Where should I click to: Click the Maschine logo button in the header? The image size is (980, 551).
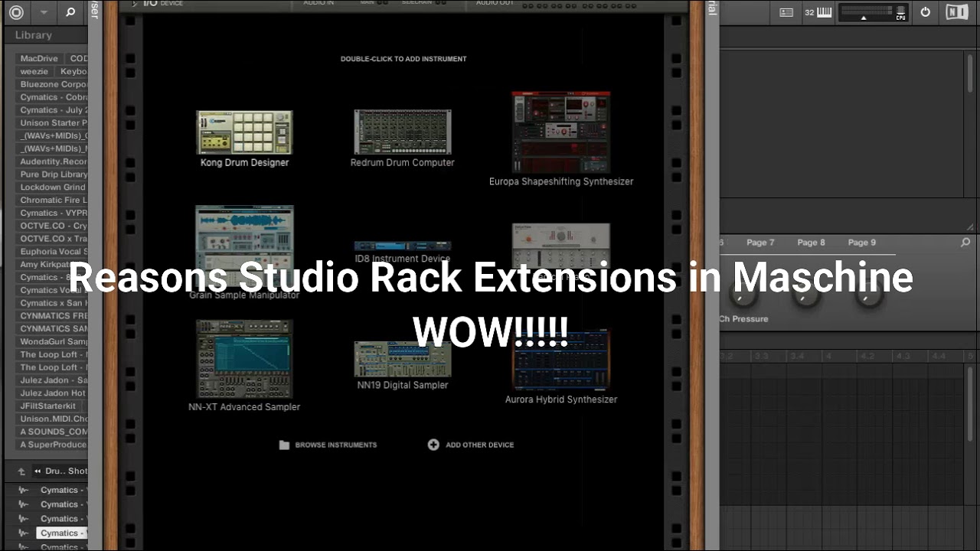click(16, 12)
